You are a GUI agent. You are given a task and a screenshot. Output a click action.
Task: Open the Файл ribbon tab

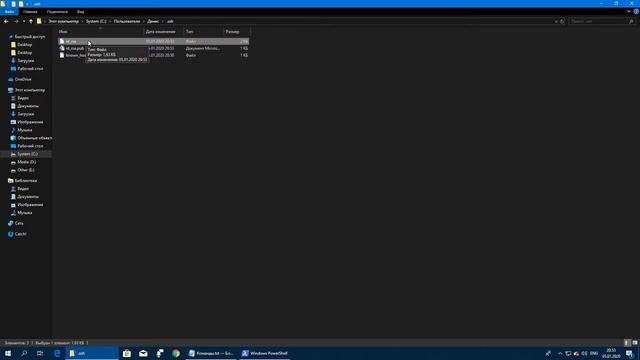9,11
